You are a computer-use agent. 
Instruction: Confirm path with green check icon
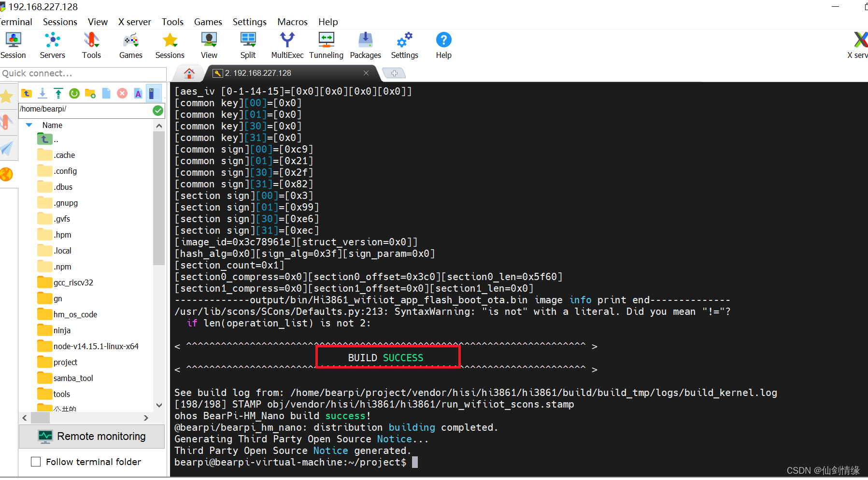[158, 111]
